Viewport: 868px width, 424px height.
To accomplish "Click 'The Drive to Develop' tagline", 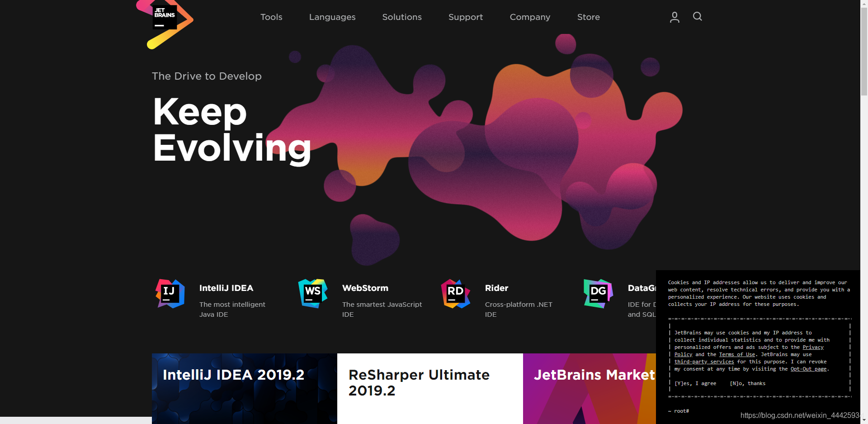I will [207, 76].
